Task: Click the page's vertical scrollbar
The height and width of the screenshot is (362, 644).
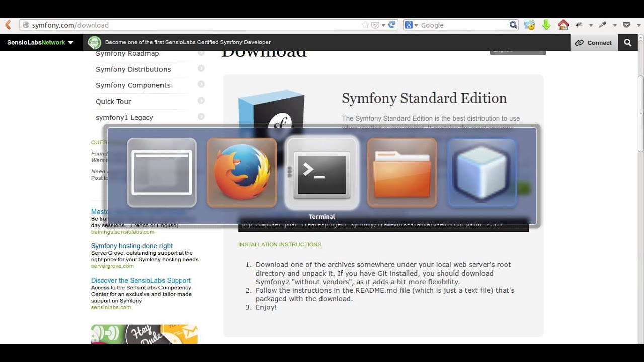Action: click(x=640, y=113)
